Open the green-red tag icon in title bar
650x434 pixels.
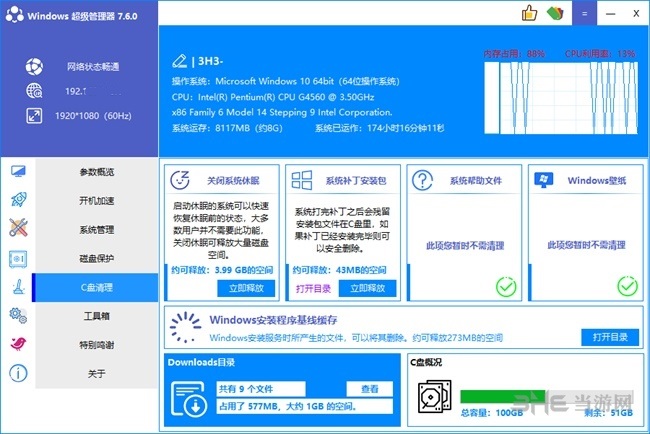pyautogui.click(x=555, y=13)
